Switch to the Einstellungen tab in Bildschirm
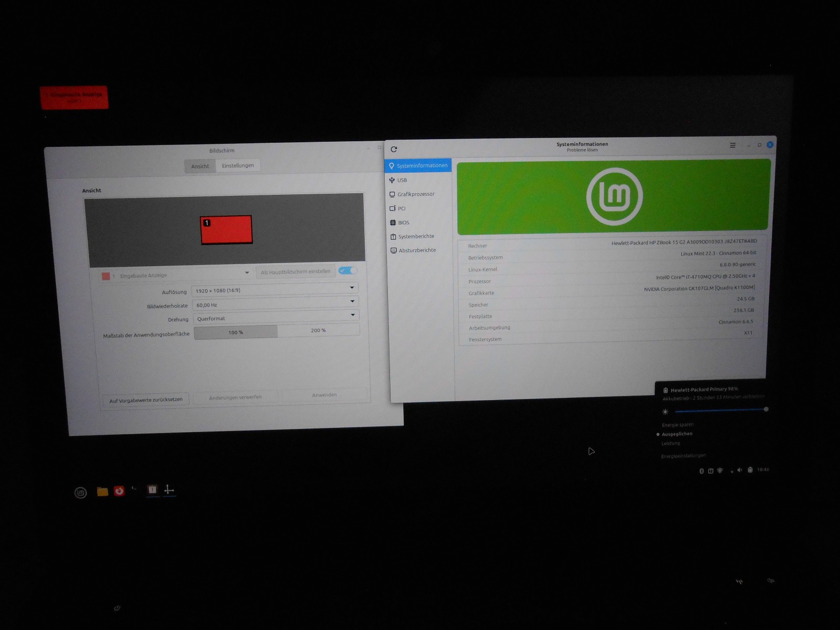Screen dimensions: 840x630 (238, 165)
